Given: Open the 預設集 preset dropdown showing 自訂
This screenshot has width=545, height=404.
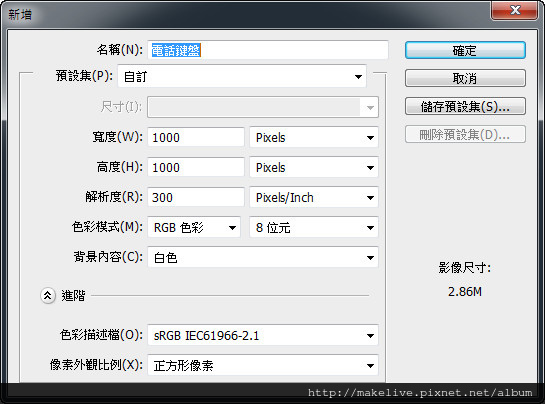Looking at the screenshot, I should 242,76.
